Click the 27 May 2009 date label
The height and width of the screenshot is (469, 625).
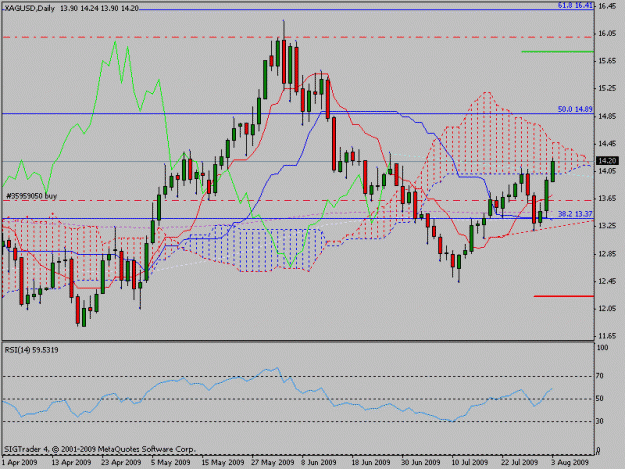pyautogui.click(x=272, y=462)
